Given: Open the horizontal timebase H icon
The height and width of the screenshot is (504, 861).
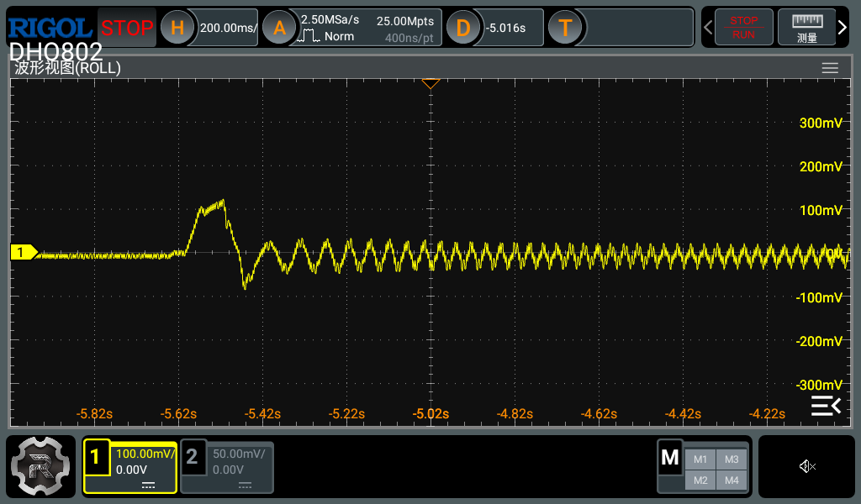Looking at the screenshot, I should point(177,28).
